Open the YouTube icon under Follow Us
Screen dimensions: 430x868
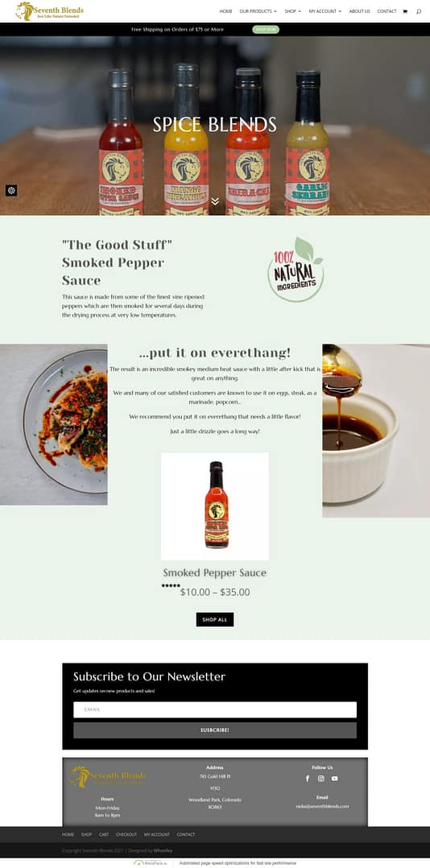pyautogui.click(x=335, y=779)
